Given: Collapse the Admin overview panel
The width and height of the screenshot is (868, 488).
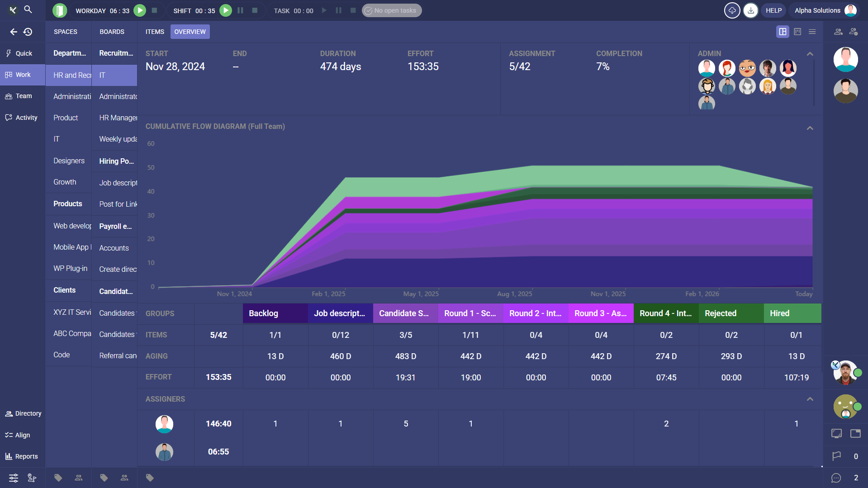Looking at the screenshot, I should tap(810, 54).
